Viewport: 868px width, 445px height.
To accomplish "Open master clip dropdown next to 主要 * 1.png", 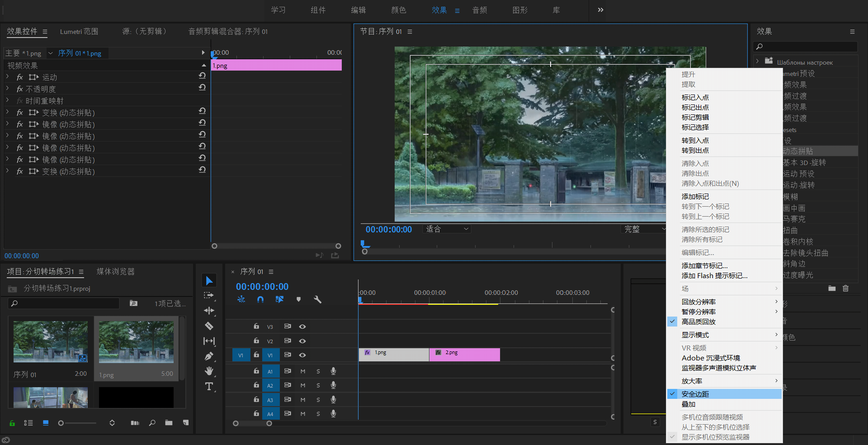I will click(51, 53).
